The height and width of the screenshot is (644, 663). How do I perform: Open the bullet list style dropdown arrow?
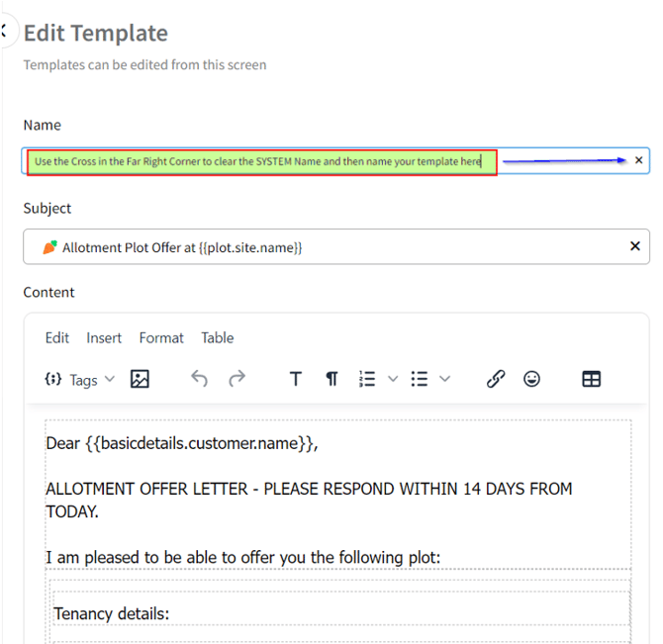pyautogui.click(x=445, y=379)
